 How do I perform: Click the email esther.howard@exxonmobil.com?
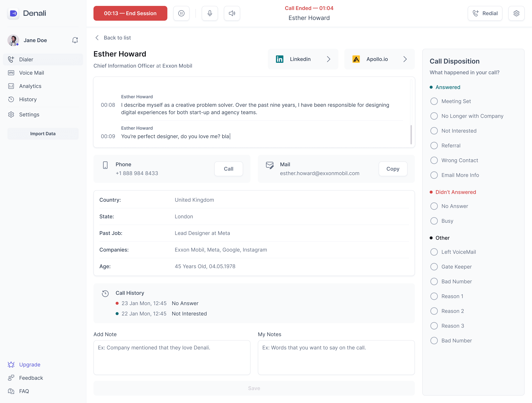pos(320,173)
